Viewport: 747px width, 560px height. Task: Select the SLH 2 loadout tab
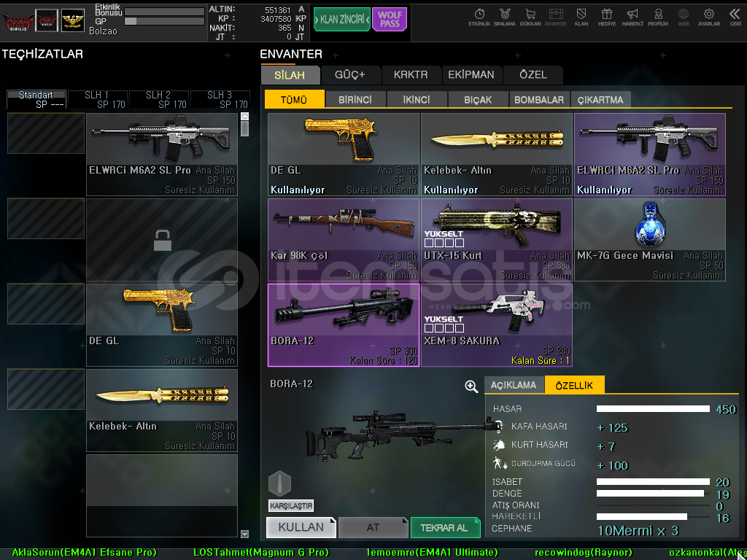coord(158,99)
